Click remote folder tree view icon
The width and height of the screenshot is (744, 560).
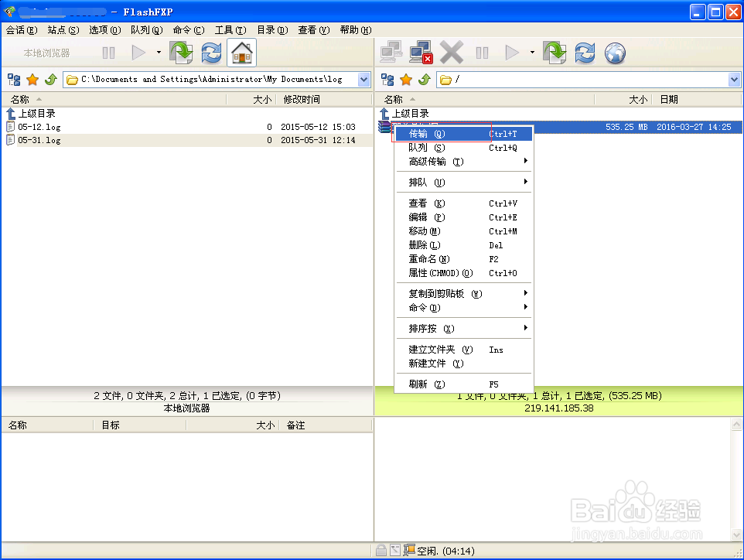(x=387, y=80)
